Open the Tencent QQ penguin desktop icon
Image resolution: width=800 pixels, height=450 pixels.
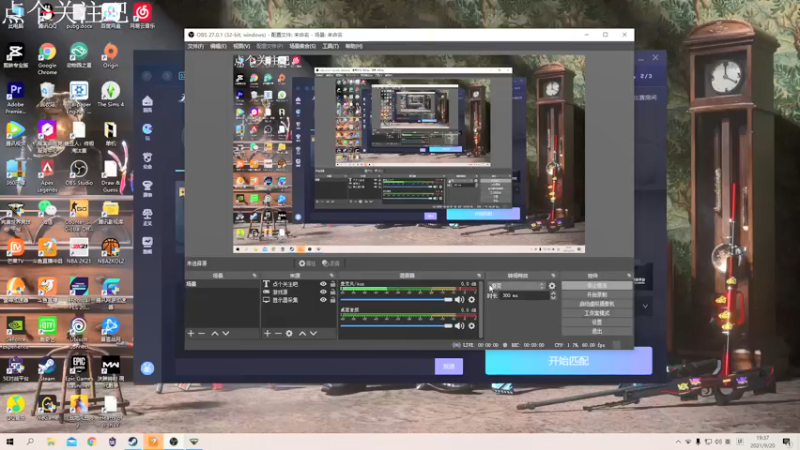47,16
